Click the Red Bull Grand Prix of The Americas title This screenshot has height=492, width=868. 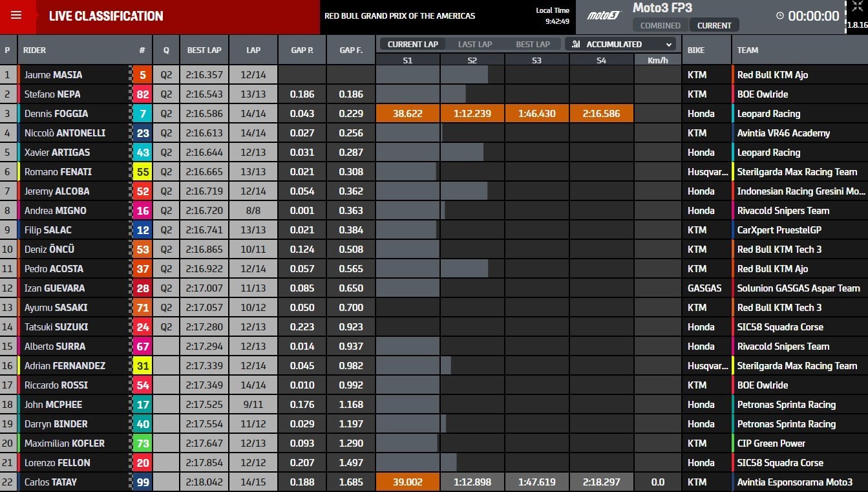tap(399, 16)
